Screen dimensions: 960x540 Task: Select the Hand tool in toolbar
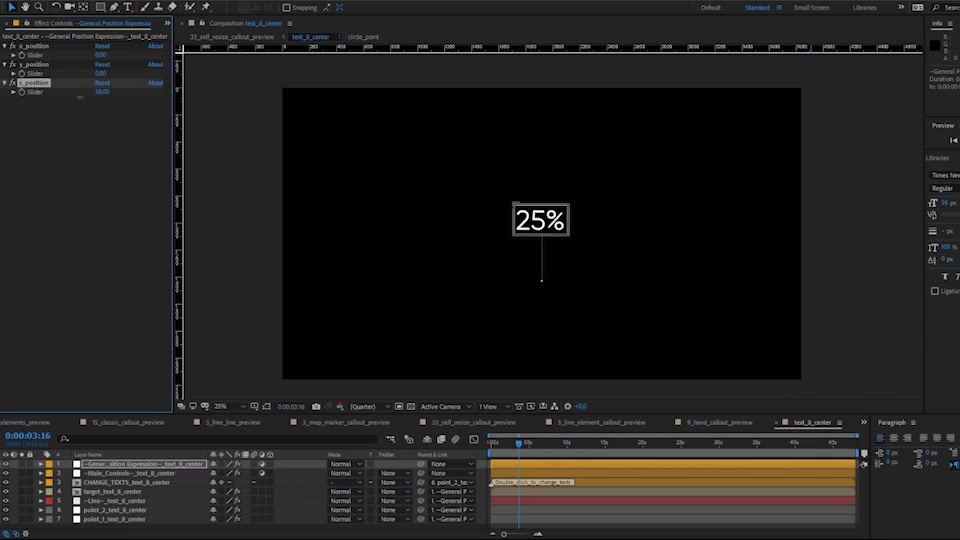25,7
